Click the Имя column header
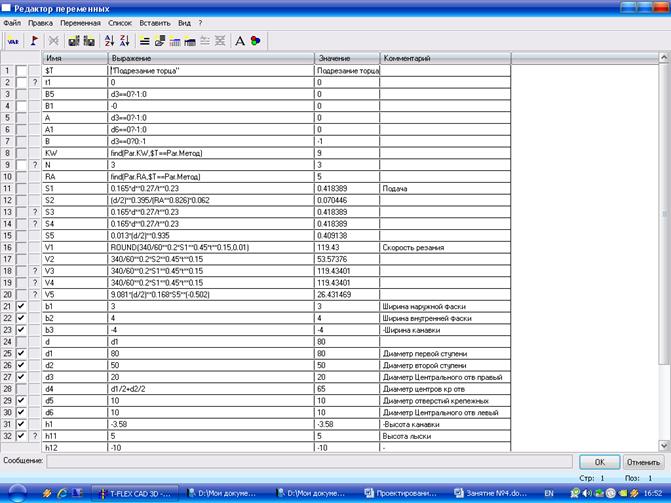Image resolution: width=671 pixels, height=503 pixels. click(75, 58)
